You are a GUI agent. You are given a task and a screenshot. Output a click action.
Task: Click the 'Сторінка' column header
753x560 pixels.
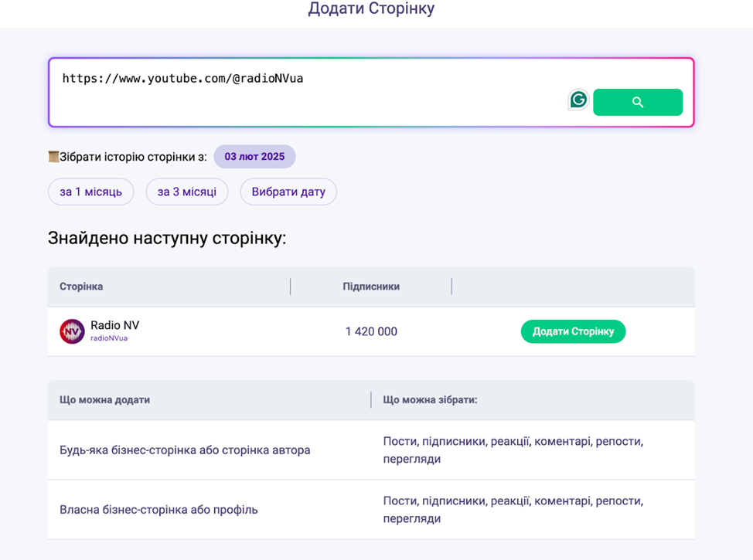81,287
